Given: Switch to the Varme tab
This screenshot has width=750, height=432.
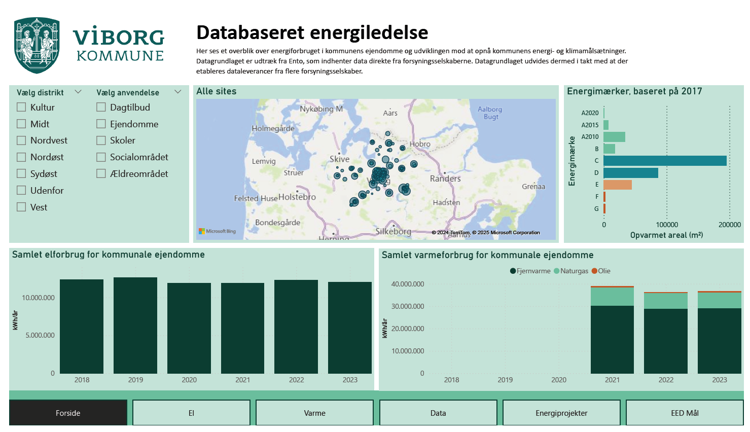Looking at the screenshot, I should (314, 412).
